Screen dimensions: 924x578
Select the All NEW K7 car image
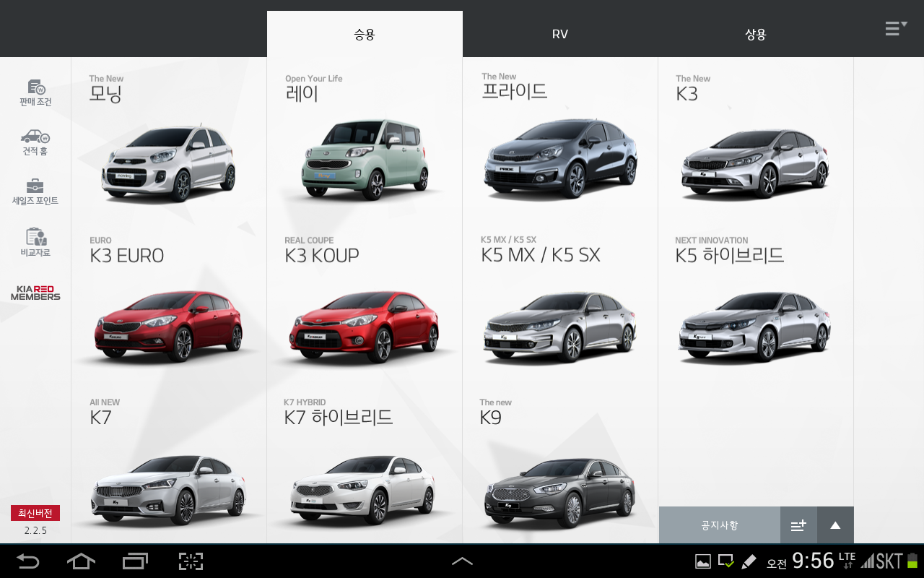coord(169,490)
